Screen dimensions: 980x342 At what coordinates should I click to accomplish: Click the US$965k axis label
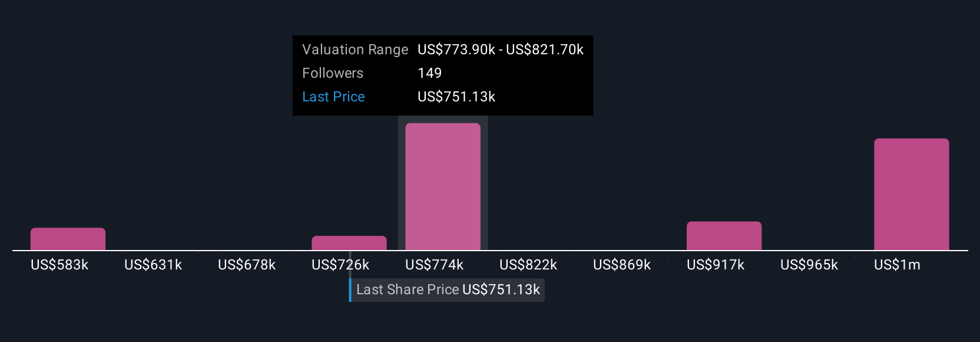pyautogui.click(x=809, y=265)
